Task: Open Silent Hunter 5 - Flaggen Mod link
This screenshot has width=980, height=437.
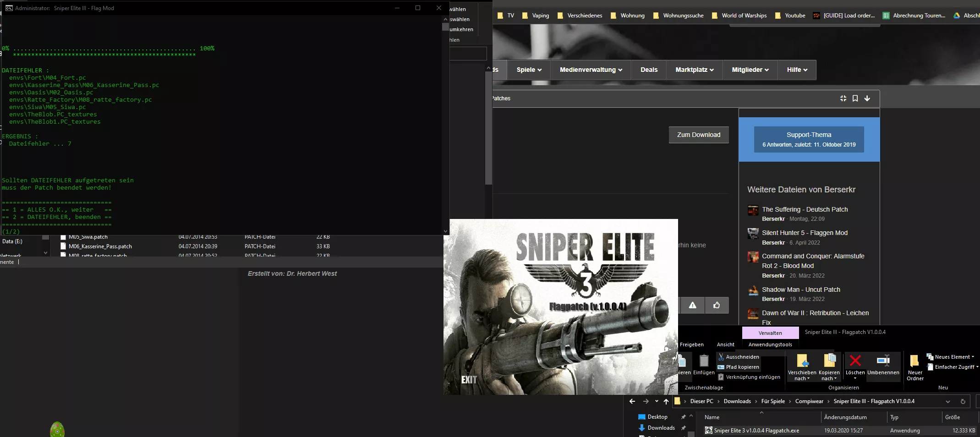Action: tap(805, 233)
